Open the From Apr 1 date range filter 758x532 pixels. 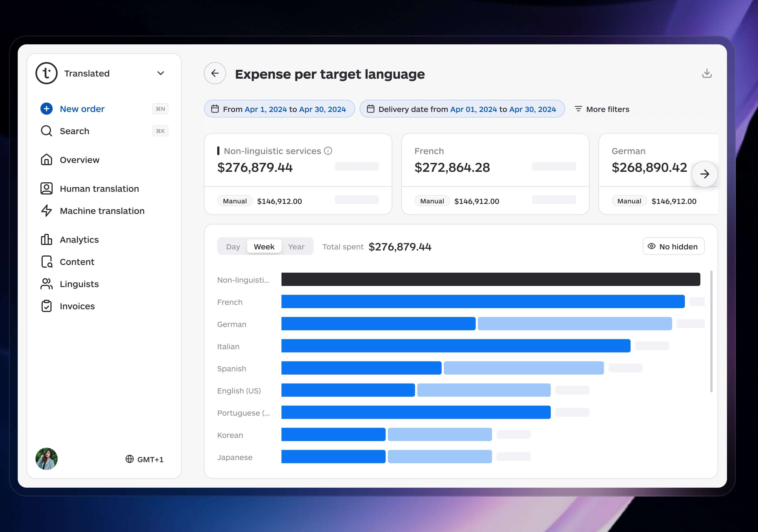pos(279,109)
